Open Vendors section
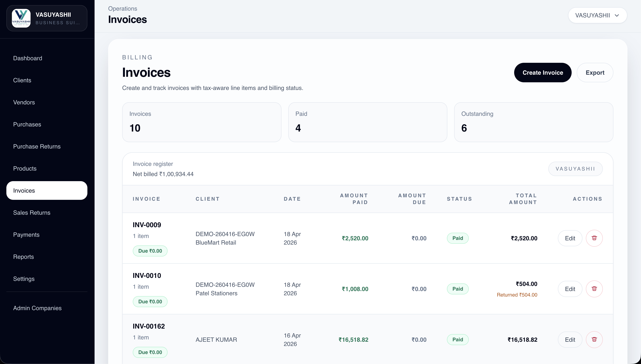The width and height of the screenshot is (641, 364). (x=47, y=102)
